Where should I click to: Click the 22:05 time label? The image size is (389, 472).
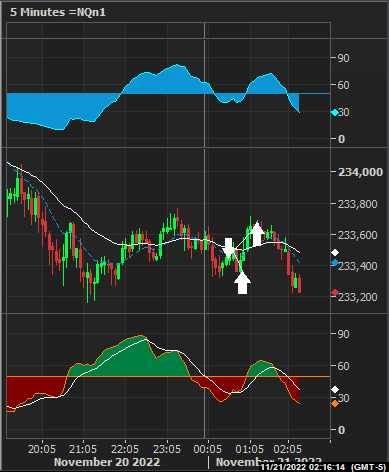(x=125, y=449)
